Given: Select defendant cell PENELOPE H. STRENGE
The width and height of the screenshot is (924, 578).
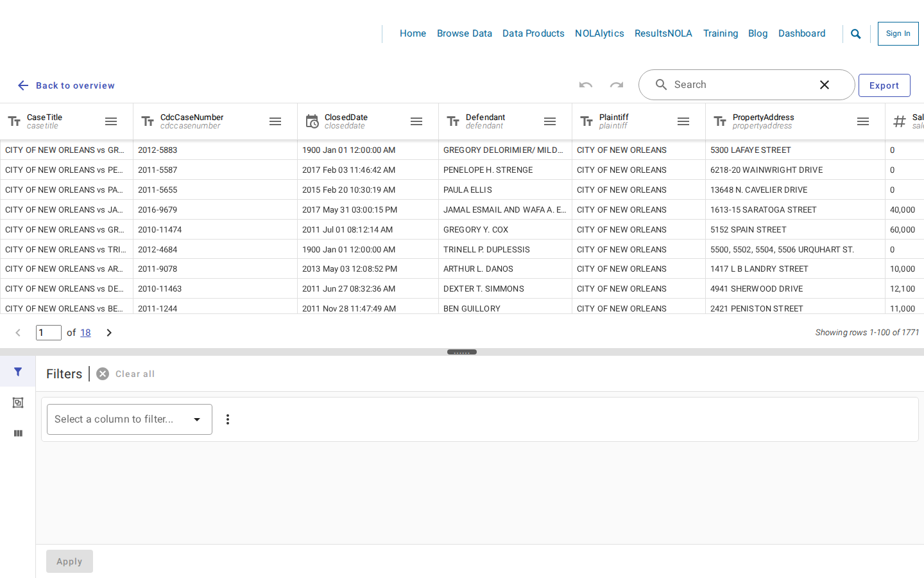Looking at the screenshot, I should tap(505, 170).
